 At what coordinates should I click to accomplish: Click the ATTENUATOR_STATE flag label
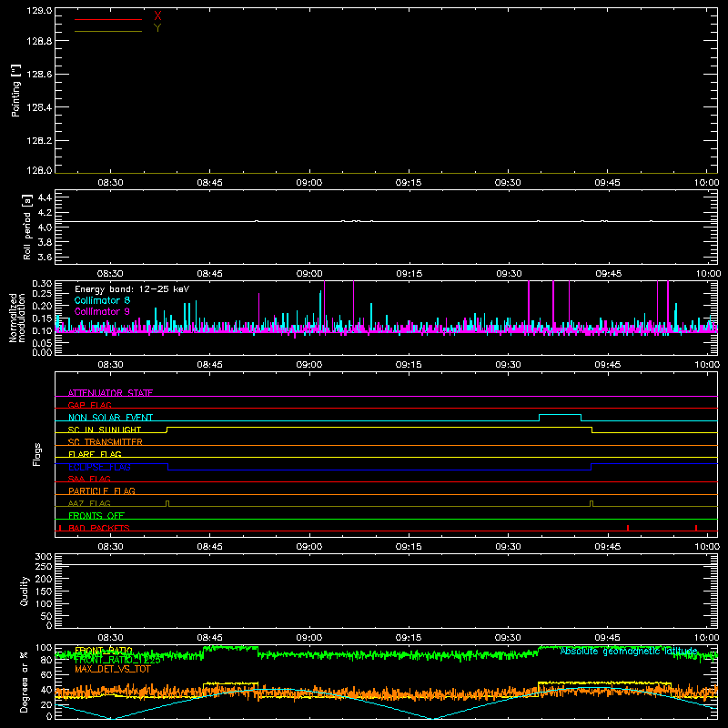pos(110,393)
